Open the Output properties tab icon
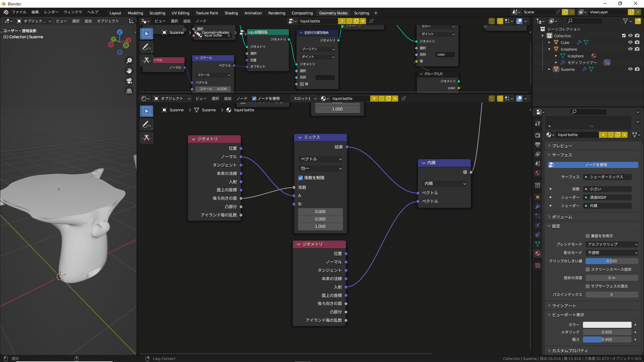The width and height of the screenshot is (644, 362). click(x=538, y=145)
